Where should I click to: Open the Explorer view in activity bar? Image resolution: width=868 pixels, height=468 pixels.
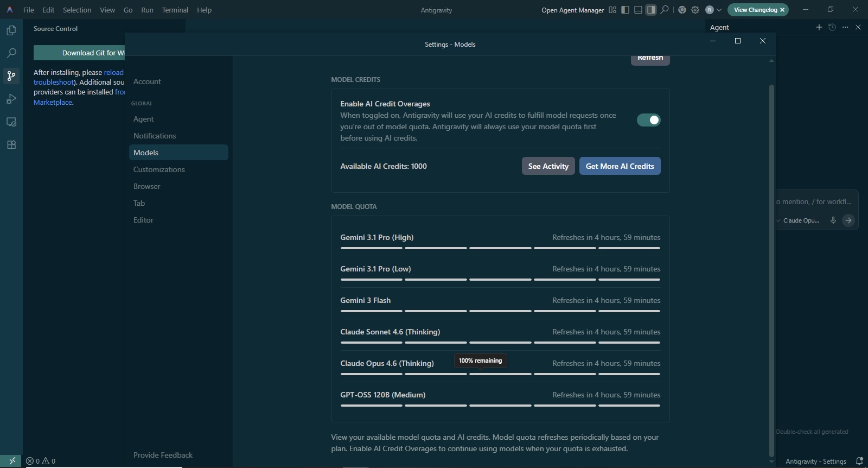[x=11, y=30]
